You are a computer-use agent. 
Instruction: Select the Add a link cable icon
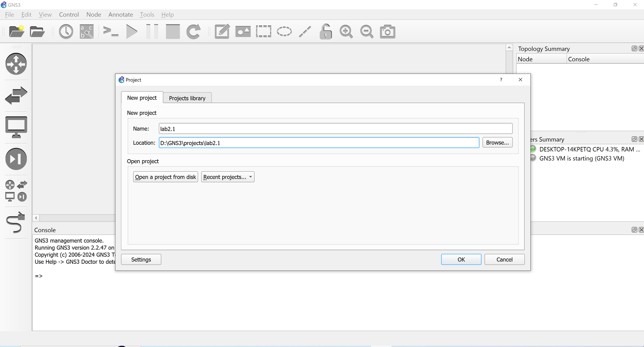tap(15, 222)
